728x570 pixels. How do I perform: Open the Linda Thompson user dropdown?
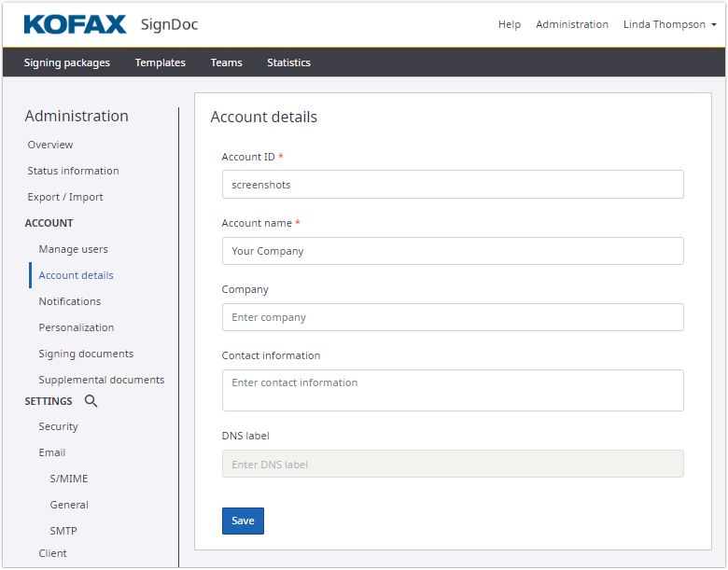click(x=669, y=24)
